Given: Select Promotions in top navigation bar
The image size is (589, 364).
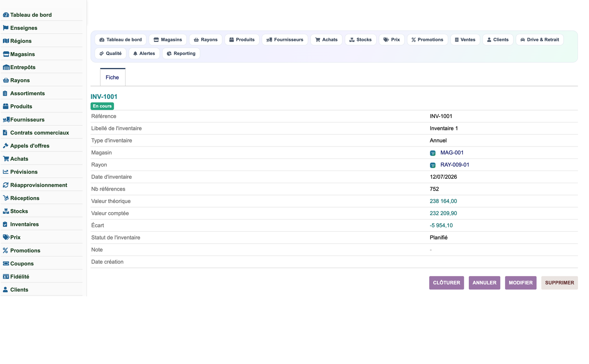Looking at the screenshot, I should [428, 39].
